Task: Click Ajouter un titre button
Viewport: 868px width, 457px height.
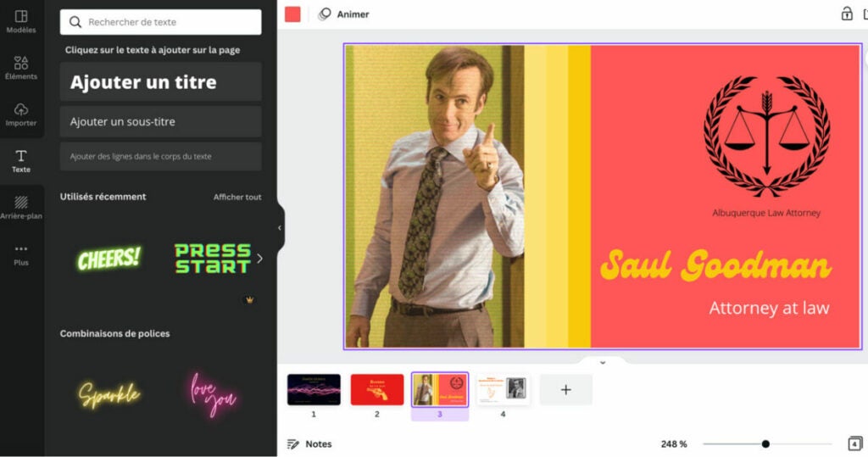Action: point(161,82)
